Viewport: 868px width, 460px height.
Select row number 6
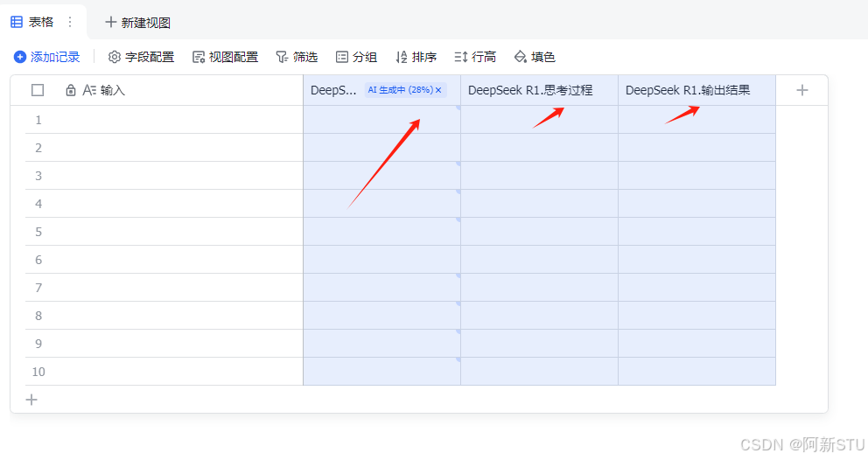tap(38, 260)
